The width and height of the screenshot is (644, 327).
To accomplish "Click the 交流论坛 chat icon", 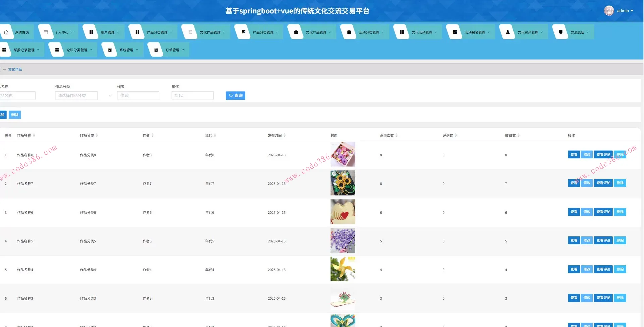I will click(560, 32).
